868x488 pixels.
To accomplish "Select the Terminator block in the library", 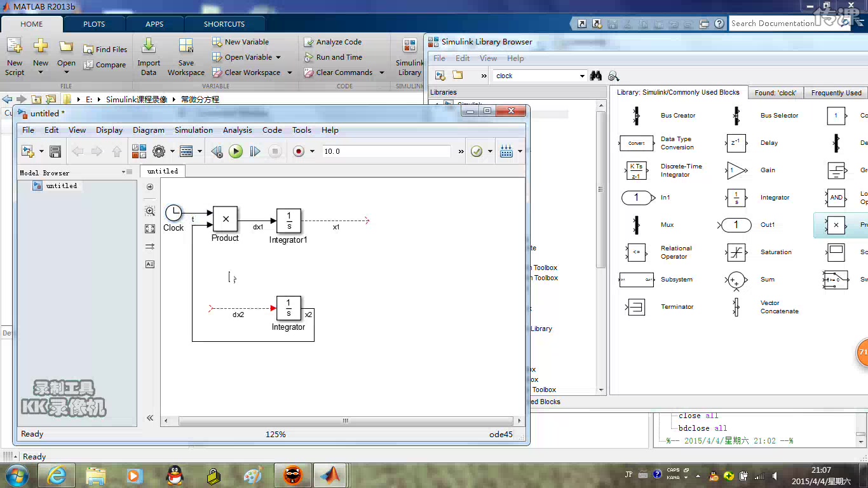I will [x=636, y=307].
